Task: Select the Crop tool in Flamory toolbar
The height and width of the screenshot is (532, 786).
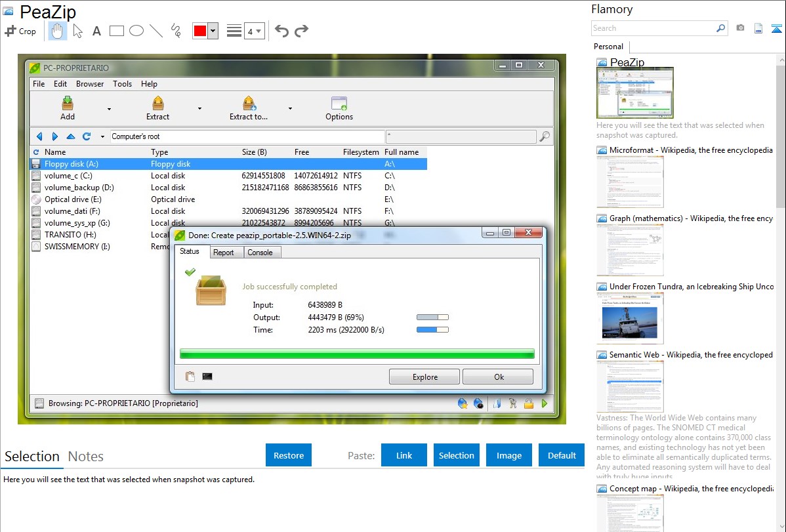Action: click(x=20, y=31)
